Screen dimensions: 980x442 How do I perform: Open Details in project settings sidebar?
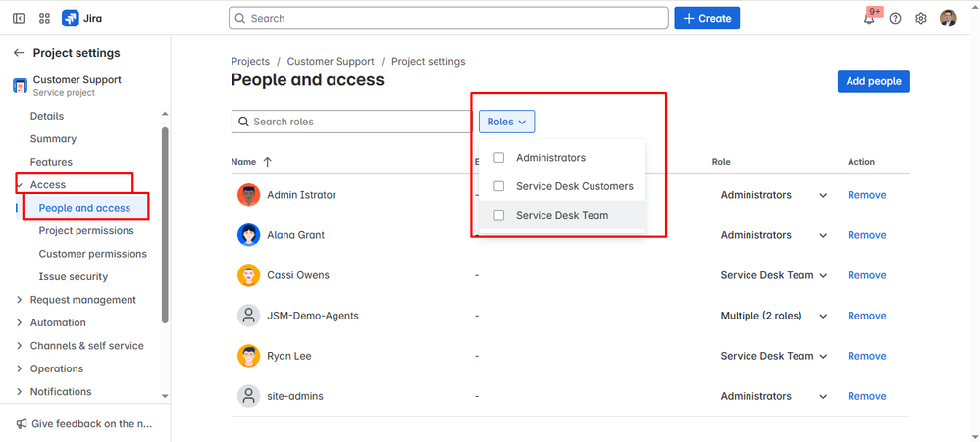point(47,116)
